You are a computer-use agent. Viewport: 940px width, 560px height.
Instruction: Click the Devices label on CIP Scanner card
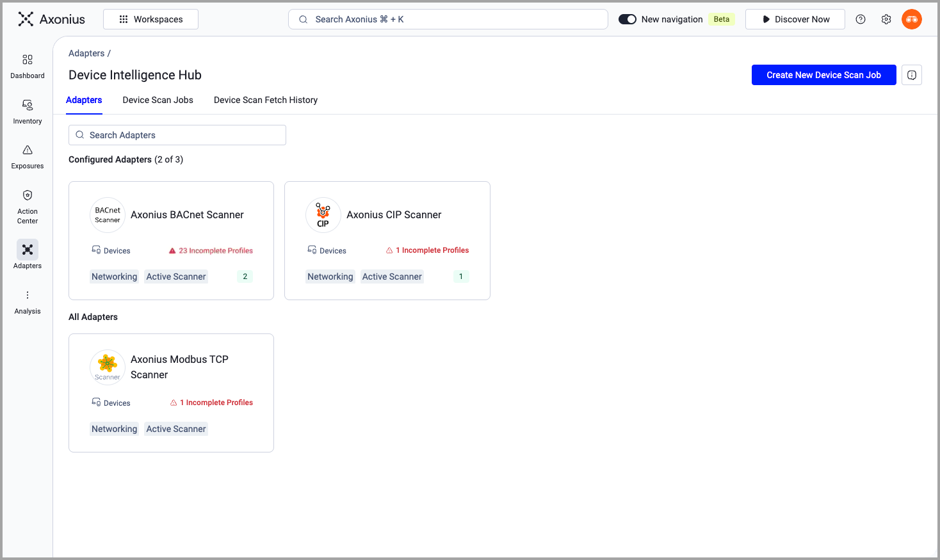[x=333, y=251]
